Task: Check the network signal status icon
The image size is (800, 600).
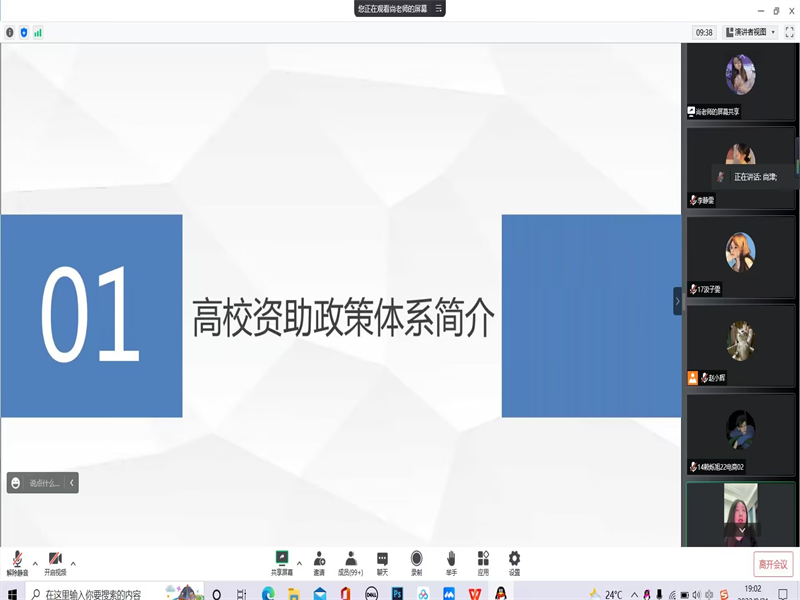Action: (x=38, y=32)
